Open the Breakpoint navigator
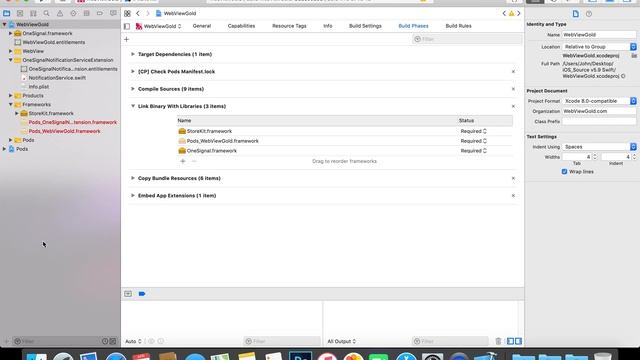Image resolution: width=640 pixels, height=360 pixels. [x=100, y=13]
